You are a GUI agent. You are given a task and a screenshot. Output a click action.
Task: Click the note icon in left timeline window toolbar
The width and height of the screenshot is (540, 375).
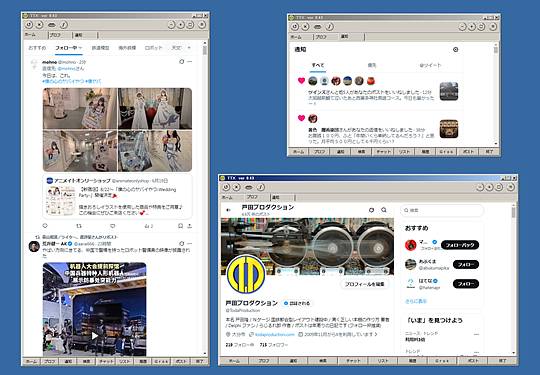[x=64, y=25]
